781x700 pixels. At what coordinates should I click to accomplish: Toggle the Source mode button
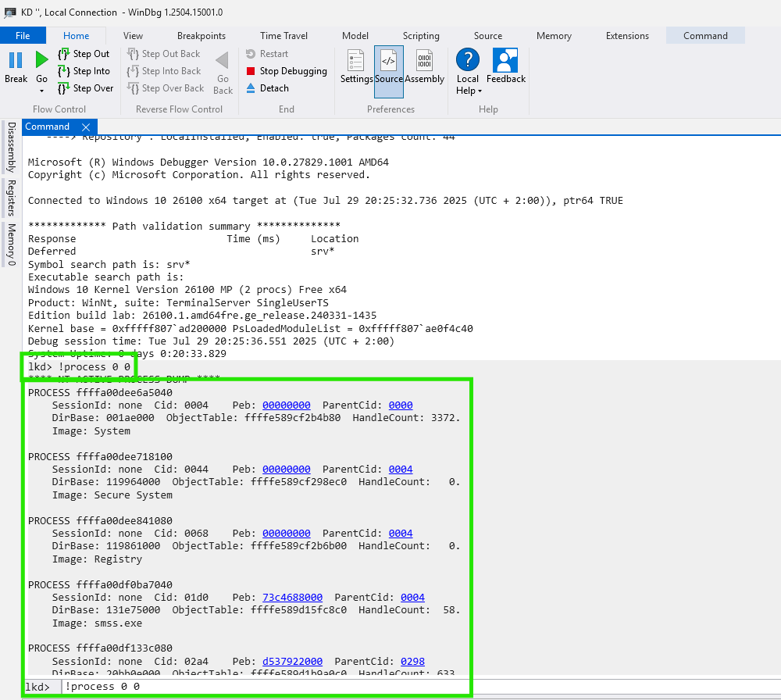click(388, 72)
